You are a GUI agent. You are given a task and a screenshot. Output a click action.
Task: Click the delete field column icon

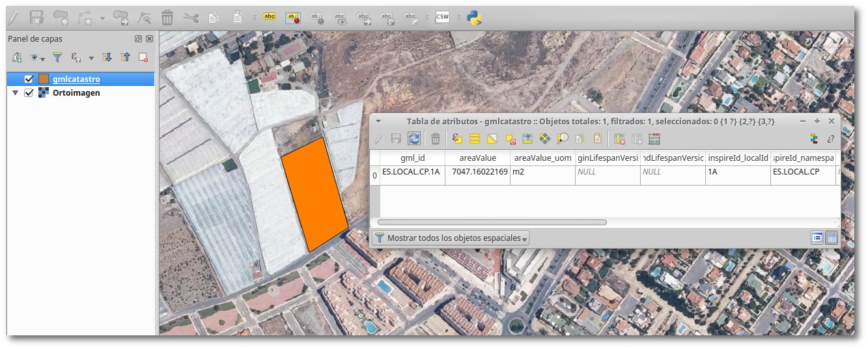point(619,139)
